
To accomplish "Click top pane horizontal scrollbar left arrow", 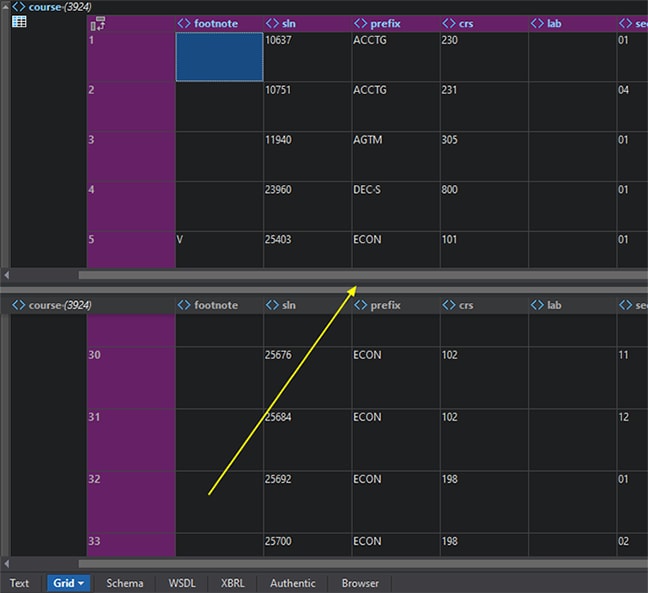I will click(8, 274).
